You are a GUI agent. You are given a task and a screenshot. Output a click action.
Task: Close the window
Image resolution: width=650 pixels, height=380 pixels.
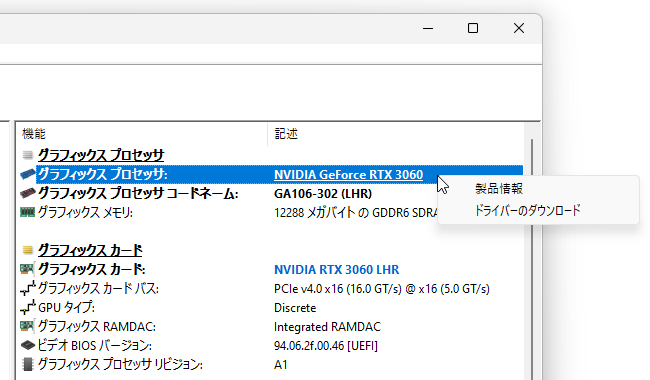pyautogui.click(x=519, y=29)
